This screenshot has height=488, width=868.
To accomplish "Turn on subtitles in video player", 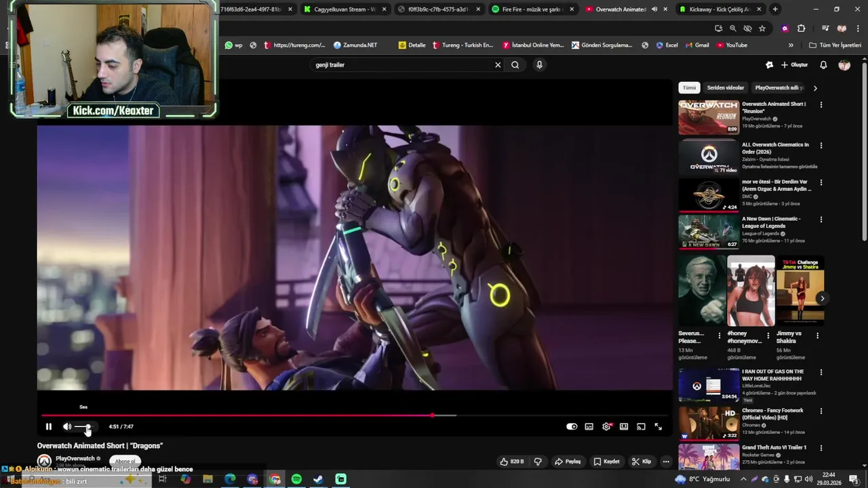I will click(x=589, y=426).
